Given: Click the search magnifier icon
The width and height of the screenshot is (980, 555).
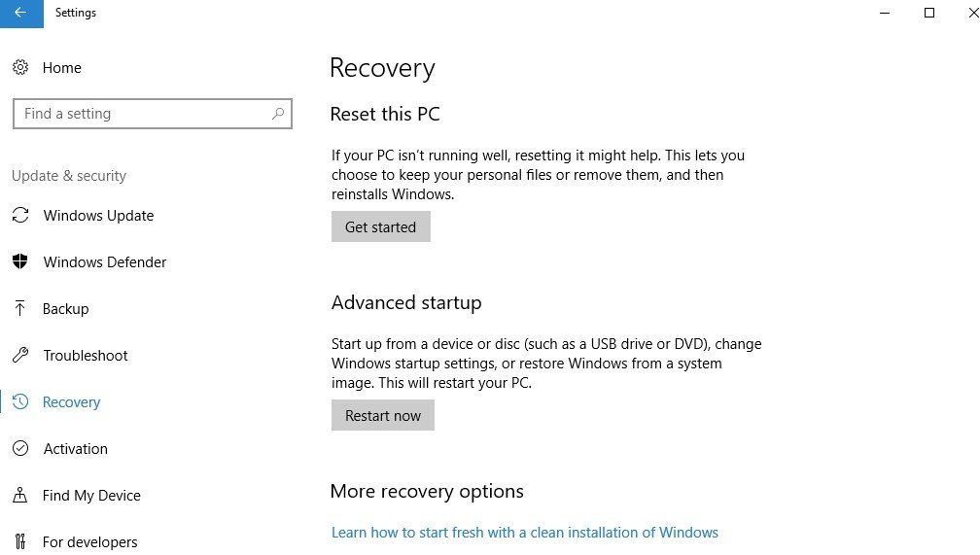Looking at the screenshot, I should pyautogui.click(x=278, y=114).
